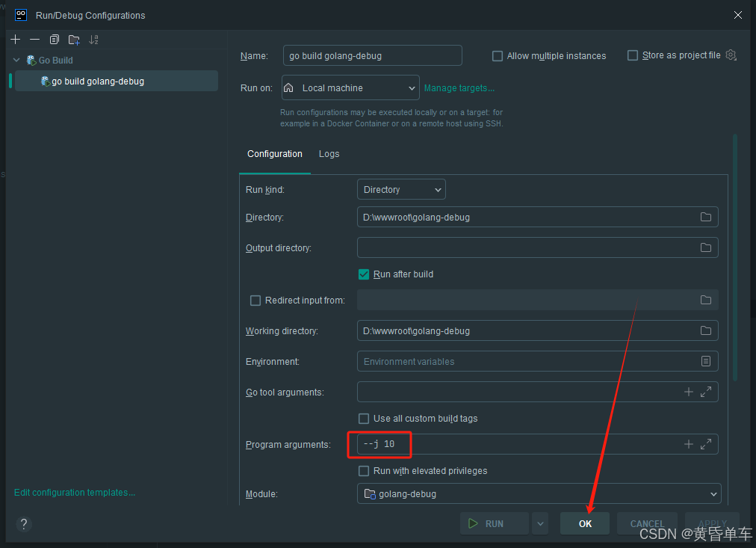
Task: Expand the Program arguments field
Action: [x=705, y=444]
